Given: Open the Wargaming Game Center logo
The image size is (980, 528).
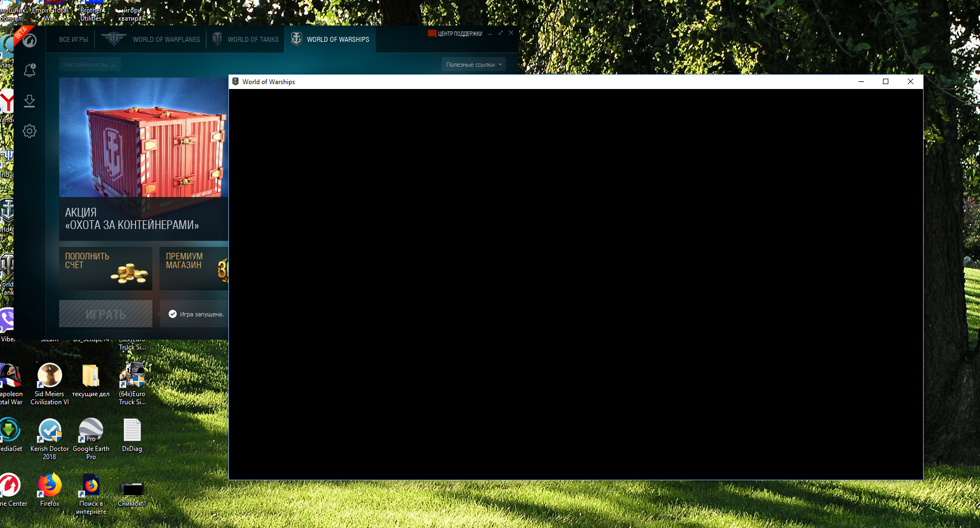Looking at the screenshot, I should [x=29, y=40].
